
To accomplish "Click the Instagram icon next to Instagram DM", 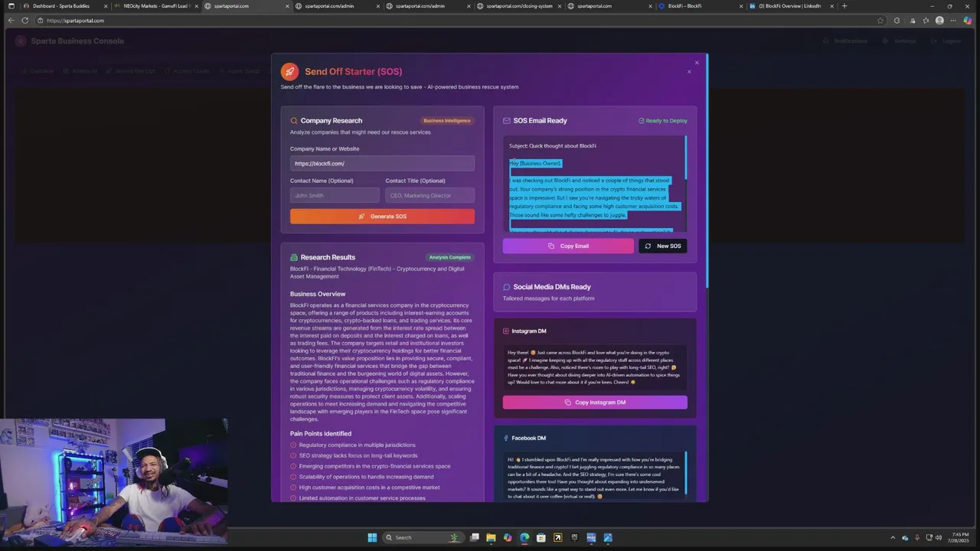I will click(x=506, y=331).
